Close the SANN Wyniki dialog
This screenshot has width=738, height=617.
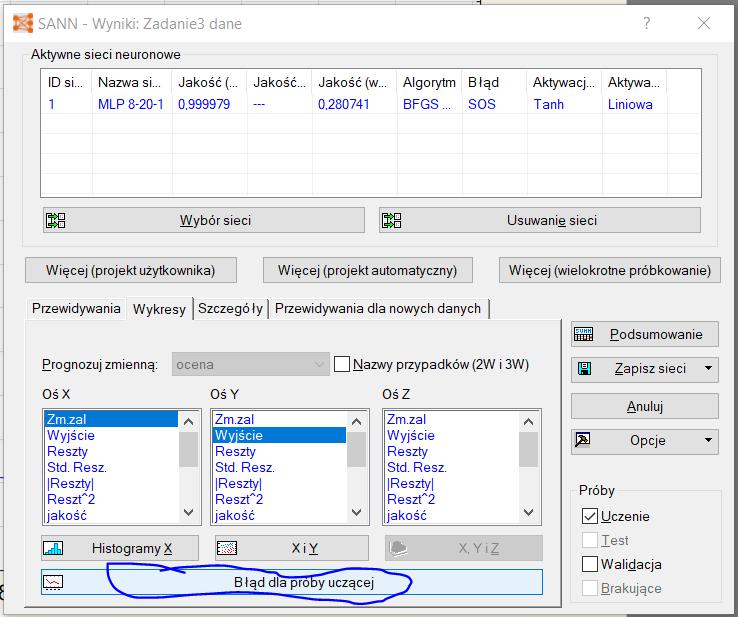coord(704,23)
